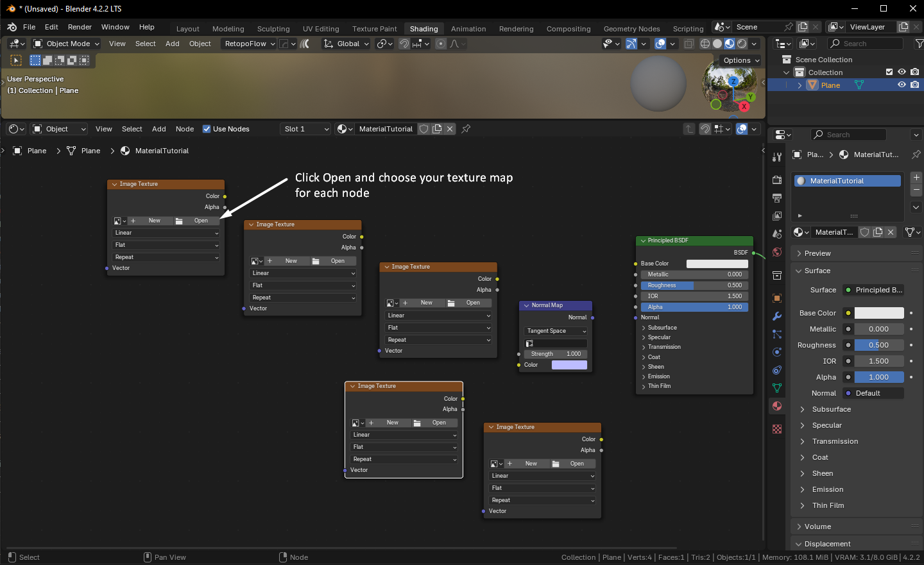Open the Render properties tab
This screenshot has height=565, width=924.
point(777,180)
